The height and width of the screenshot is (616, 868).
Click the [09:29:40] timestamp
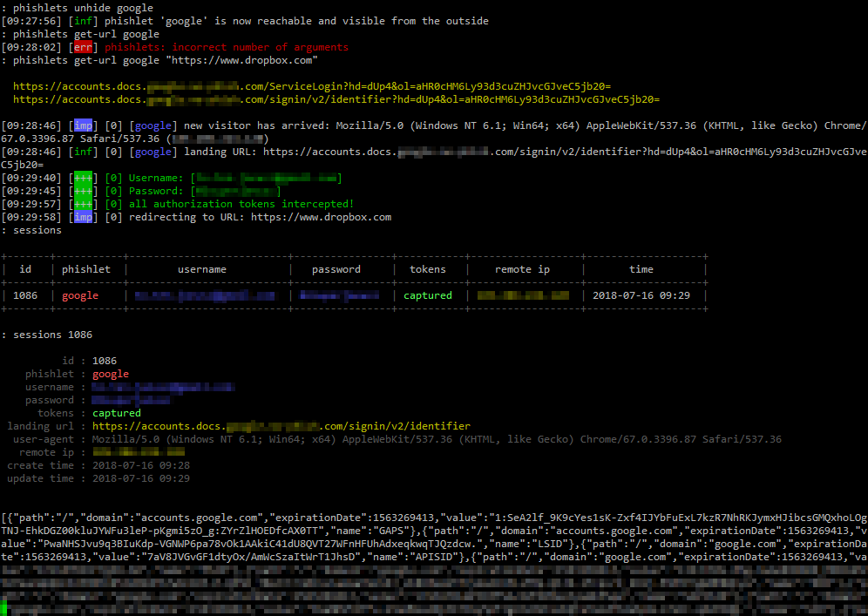tap(31, 178)
